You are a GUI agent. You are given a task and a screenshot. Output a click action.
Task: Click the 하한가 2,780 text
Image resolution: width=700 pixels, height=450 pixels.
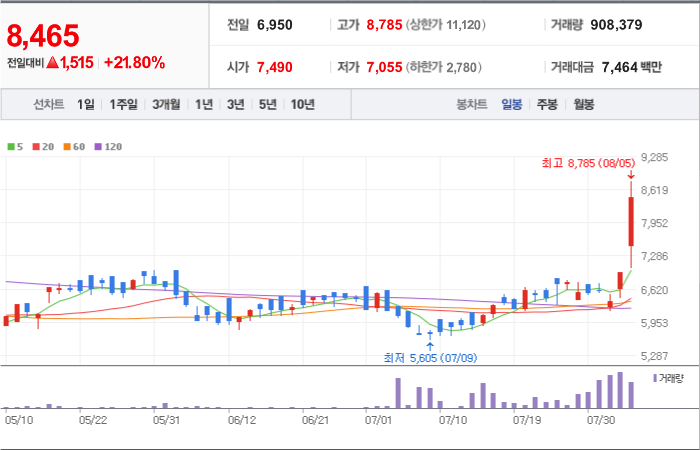[x=443, y=67]
